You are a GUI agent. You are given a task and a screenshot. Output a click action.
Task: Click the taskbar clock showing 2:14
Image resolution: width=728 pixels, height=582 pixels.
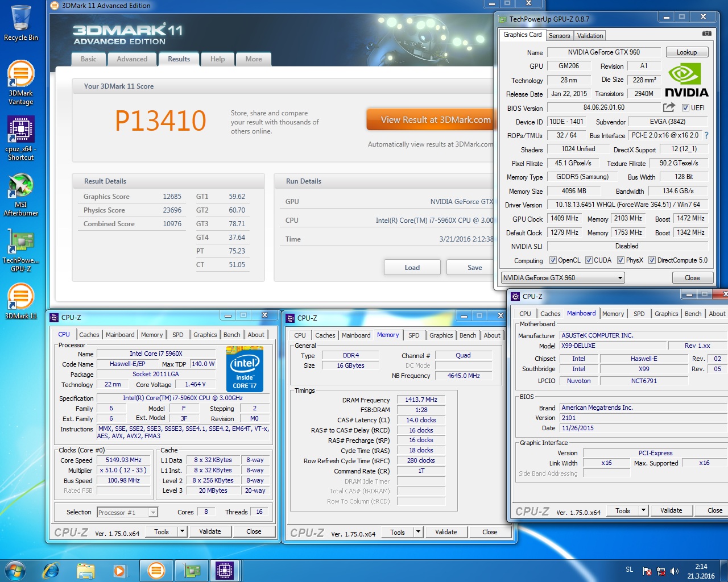coord(701,571)
